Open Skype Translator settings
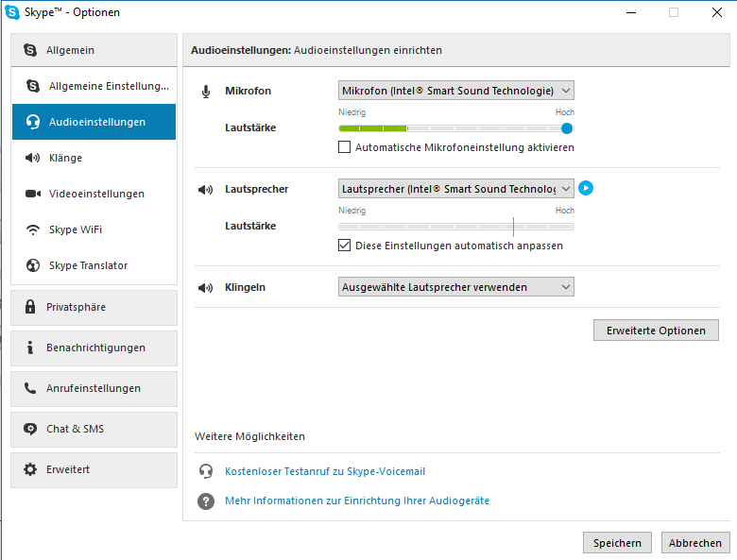The height and width of the screenshot is (560, 737). click(x=94, y=265)
